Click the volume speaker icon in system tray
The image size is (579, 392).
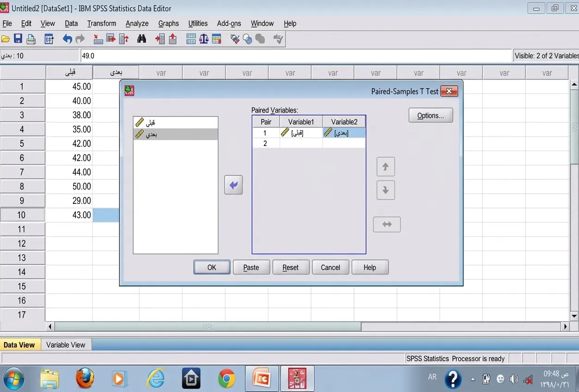tap(514, 380)
